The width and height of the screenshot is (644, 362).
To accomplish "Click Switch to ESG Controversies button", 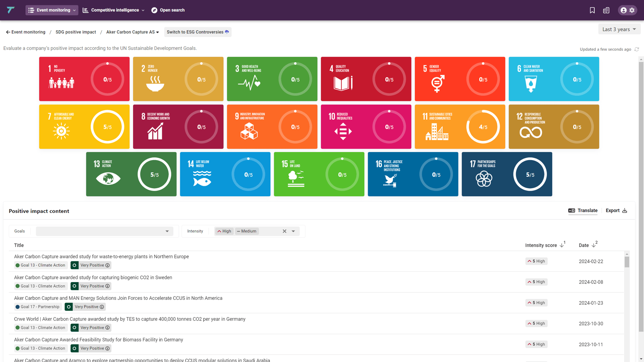I will click(198, 32).
